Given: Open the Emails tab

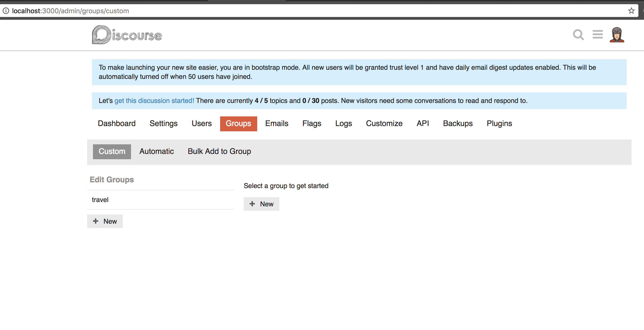Looking at the screenshot, I should coord(276,123).
